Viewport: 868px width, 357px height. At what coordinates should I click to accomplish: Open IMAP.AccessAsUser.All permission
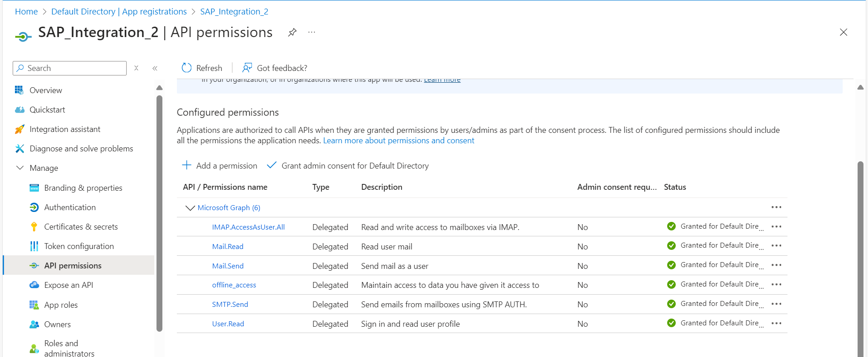(x=248, y=227)
